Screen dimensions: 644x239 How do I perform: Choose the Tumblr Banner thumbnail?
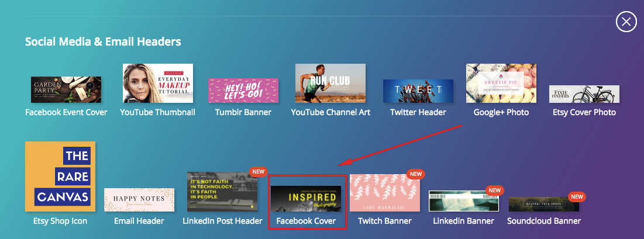[x=243, y=91]
